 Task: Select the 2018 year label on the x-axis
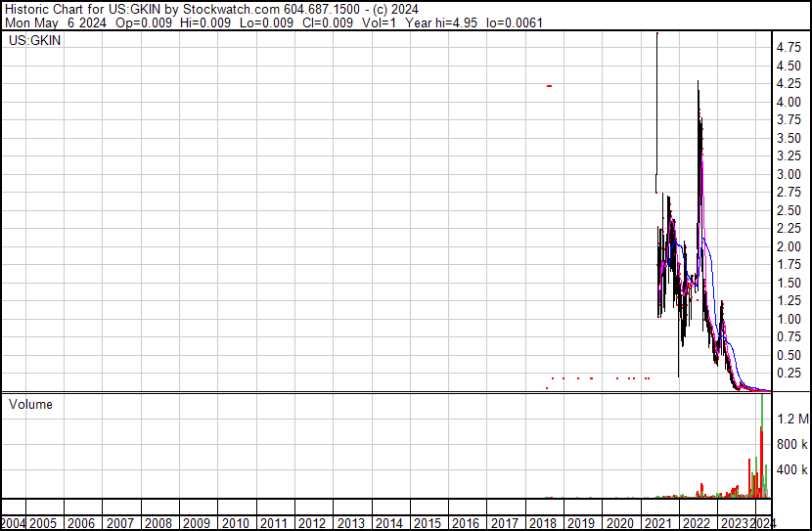coord(542,523)
